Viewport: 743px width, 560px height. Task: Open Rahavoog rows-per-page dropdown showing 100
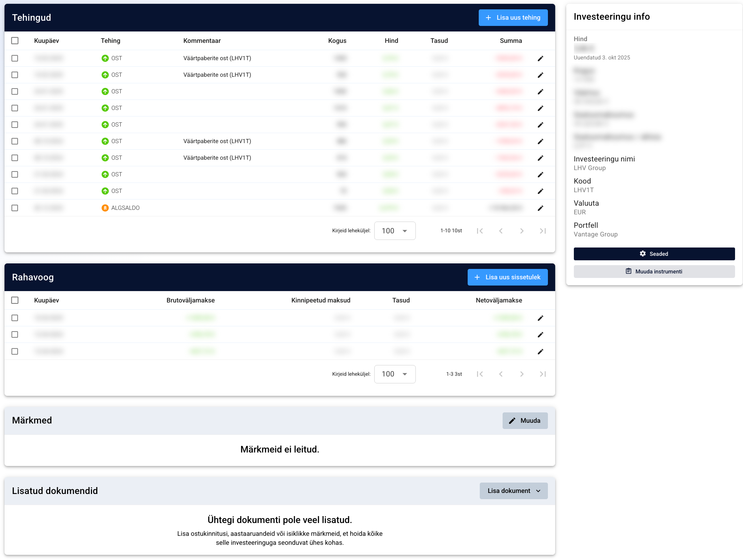coord(395,374)
